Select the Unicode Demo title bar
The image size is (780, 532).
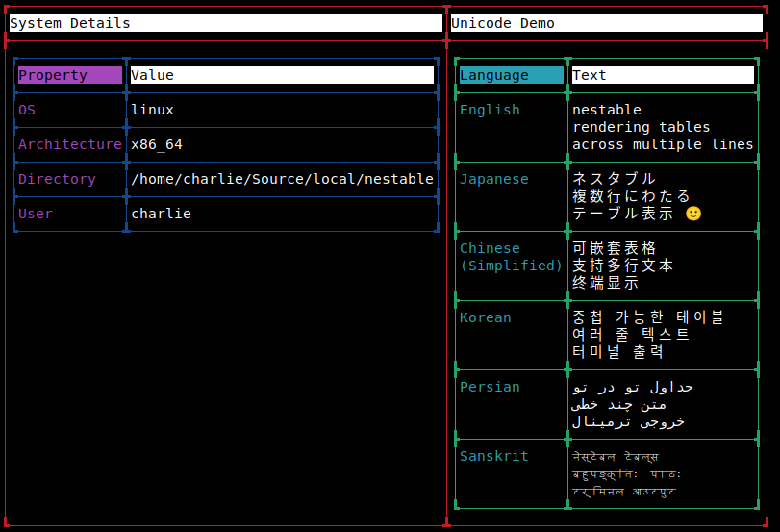click(606, 23)
